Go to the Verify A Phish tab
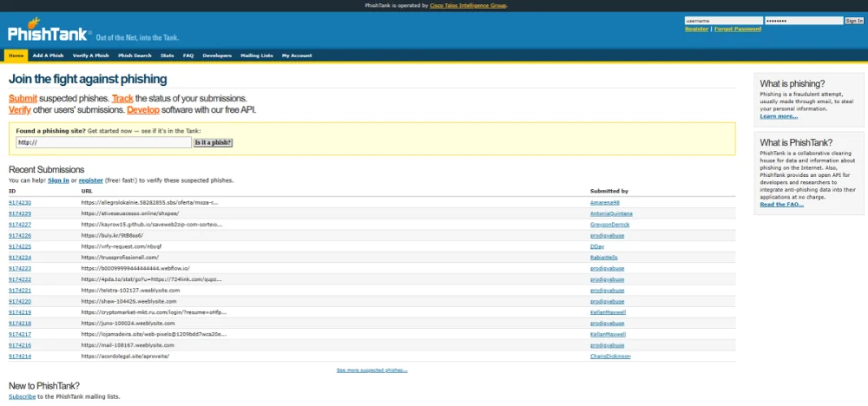This screenshot has width=868, height=406. 92,56
